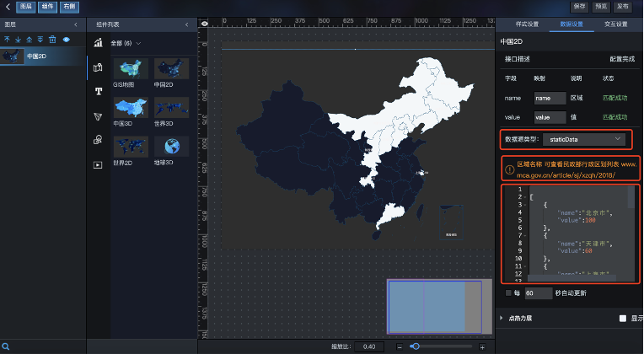Delete selected layer with trash icon
The width and height of the screenshot is (644, 354).
pyautogui.click(x=52, y=40)
